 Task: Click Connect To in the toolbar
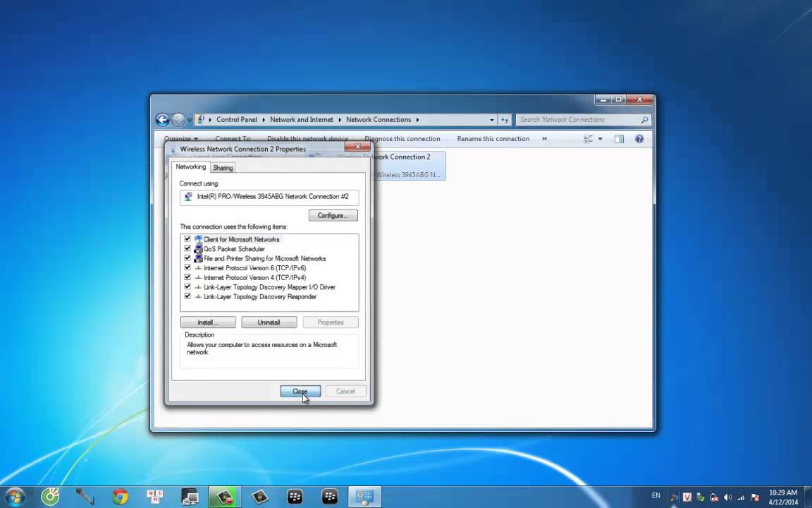(x=233, y=139)
